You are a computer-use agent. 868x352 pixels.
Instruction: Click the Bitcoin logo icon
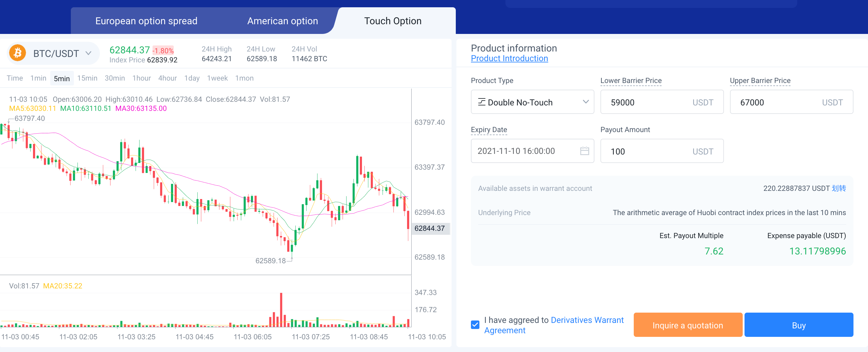(18, 53)
